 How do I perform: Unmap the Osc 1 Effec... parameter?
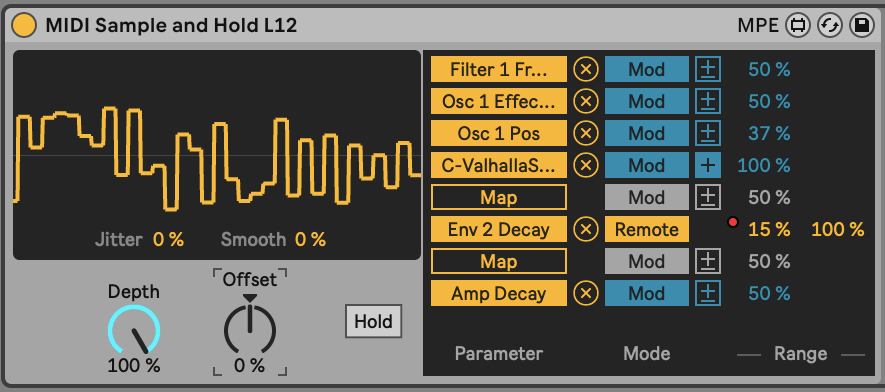pyautogui.click(x=586, y=102)
